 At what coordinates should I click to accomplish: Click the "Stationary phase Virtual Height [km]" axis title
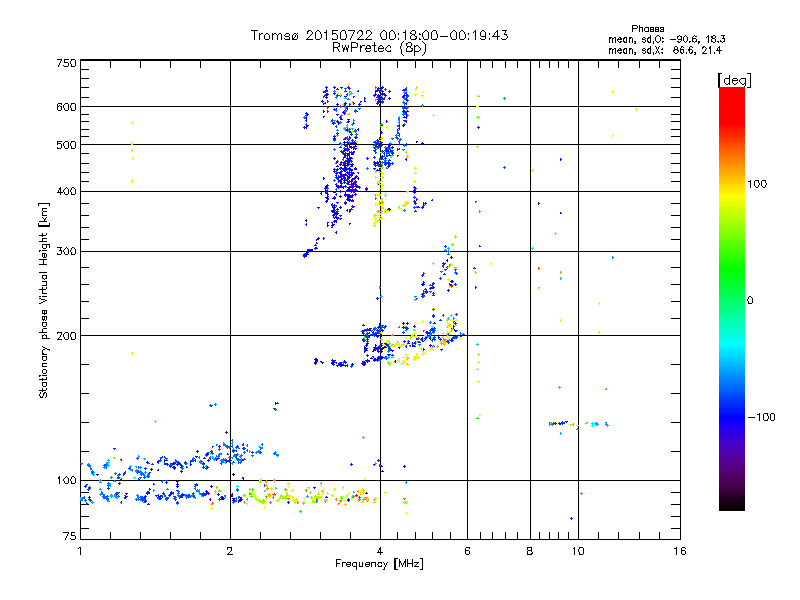point(44,301)
